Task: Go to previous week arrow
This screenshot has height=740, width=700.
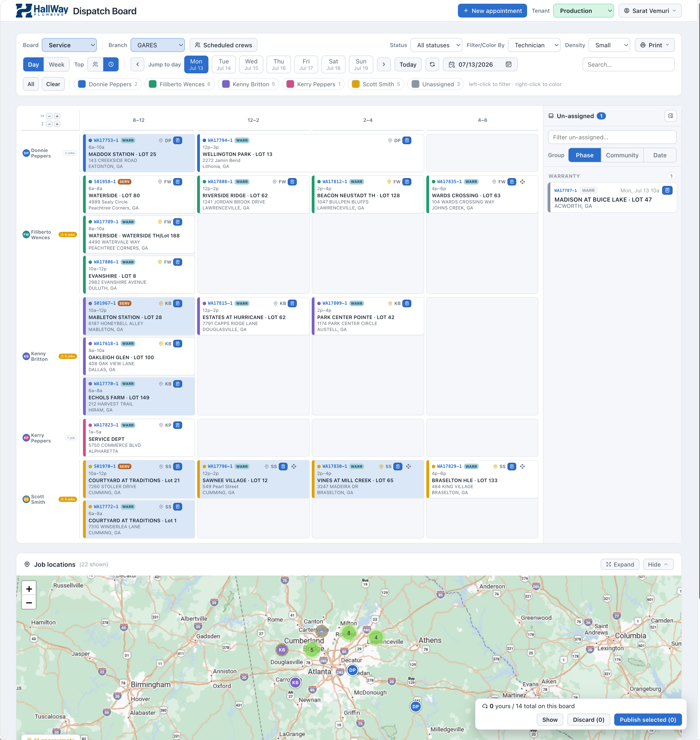Action: click(137, 64)
